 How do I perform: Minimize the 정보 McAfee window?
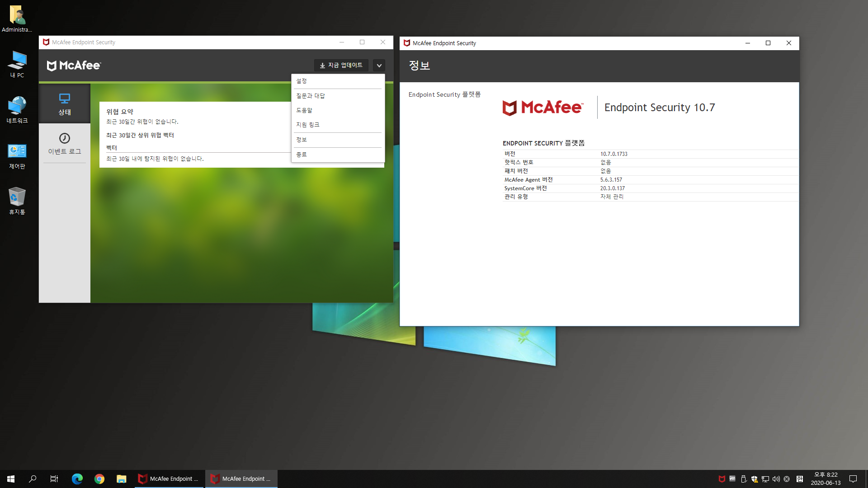tap(748, 43)
